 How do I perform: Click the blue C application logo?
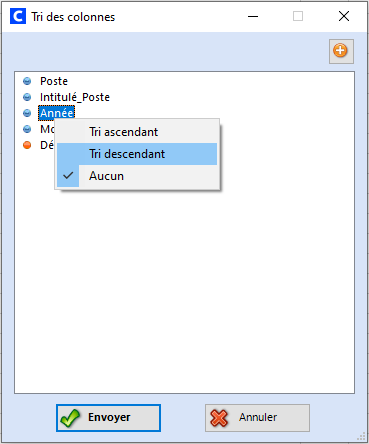[x=18, y=16]
